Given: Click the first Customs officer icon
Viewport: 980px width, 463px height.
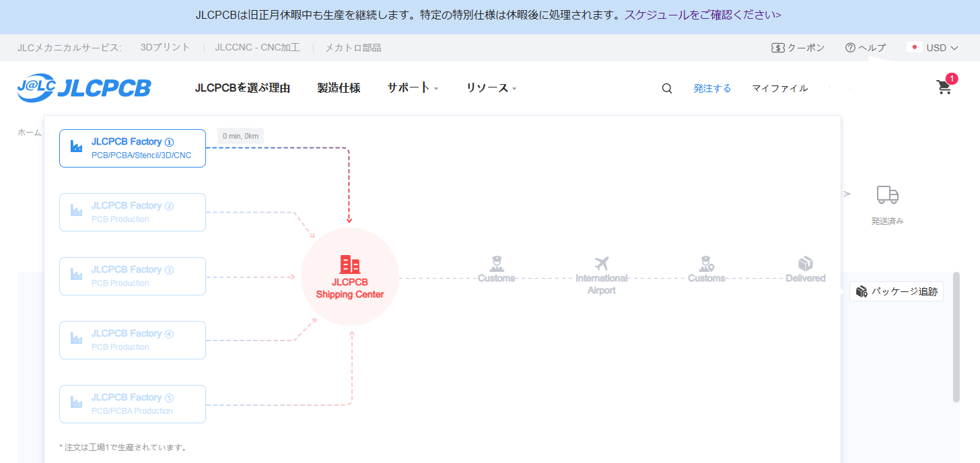Looking at the screenshot, I should (497, 263).
